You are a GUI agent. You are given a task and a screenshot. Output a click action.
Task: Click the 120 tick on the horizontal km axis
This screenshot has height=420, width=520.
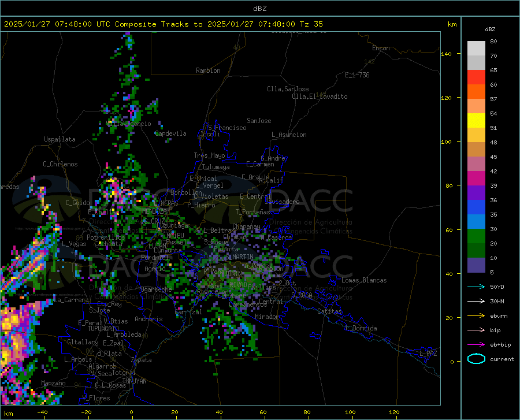pos(394,412)
